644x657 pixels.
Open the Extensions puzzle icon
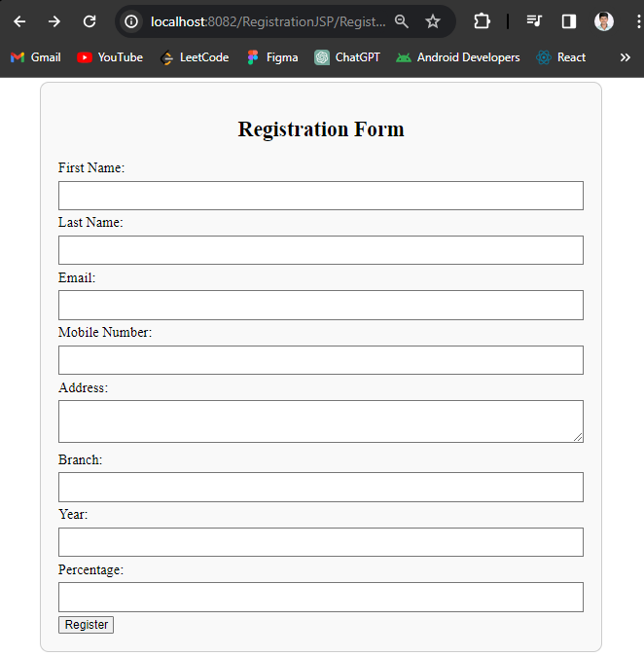(482, 21)
